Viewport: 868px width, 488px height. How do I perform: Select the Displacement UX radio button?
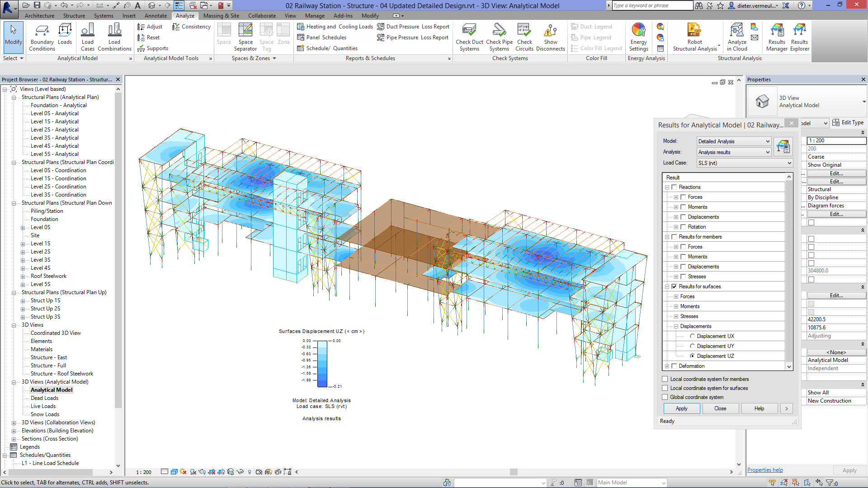[x=692, y=336]
